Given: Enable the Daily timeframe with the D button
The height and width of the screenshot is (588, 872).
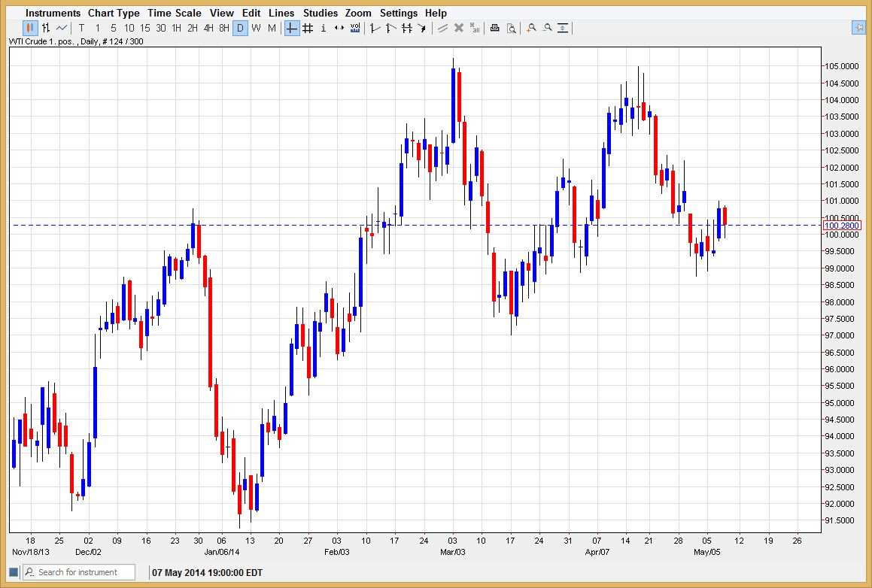Looking at the screenshot, I should point(240,28).
